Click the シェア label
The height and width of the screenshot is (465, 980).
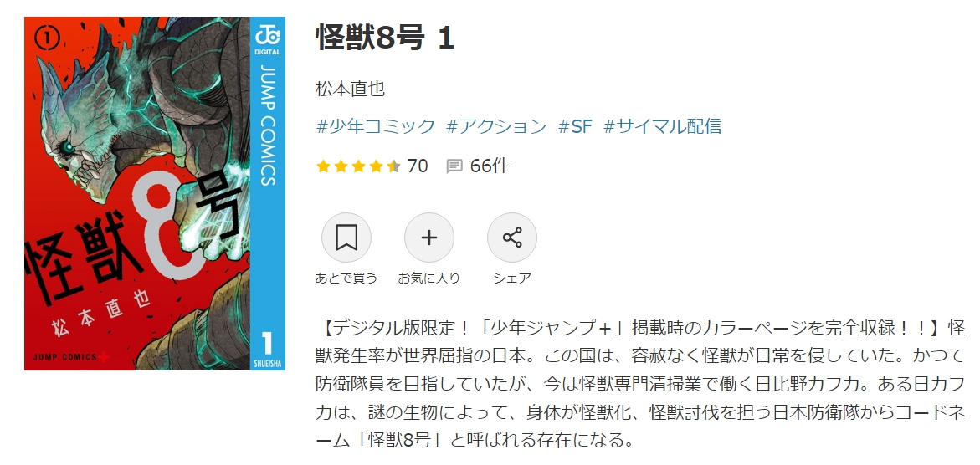coord(512,278)
